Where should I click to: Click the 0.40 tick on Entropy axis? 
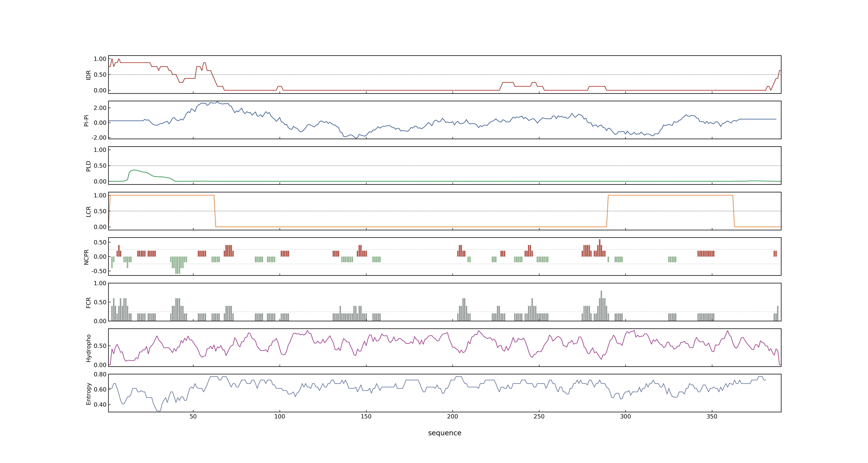(x=100, y=404)
